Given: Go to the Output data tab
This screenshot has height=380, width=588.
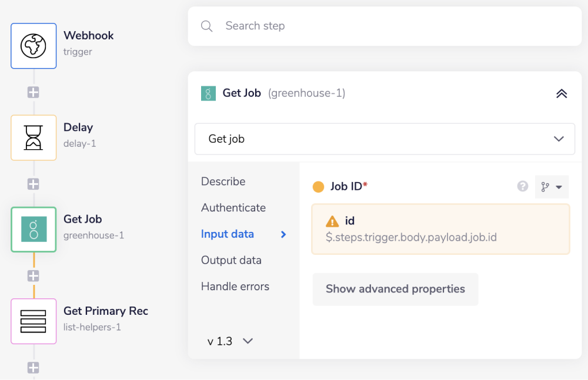Looking at the screenshot, I should [x=231, y=260].
